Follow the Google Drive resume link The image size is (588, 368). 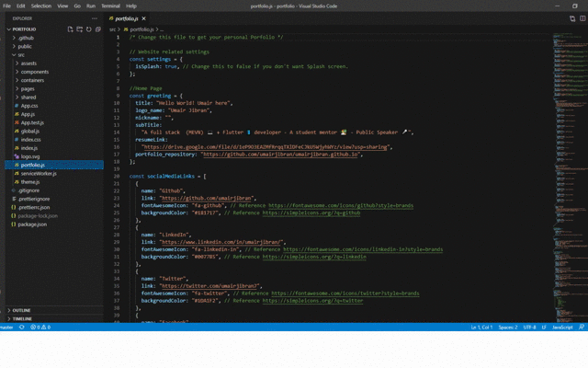[x=266, y=147]
